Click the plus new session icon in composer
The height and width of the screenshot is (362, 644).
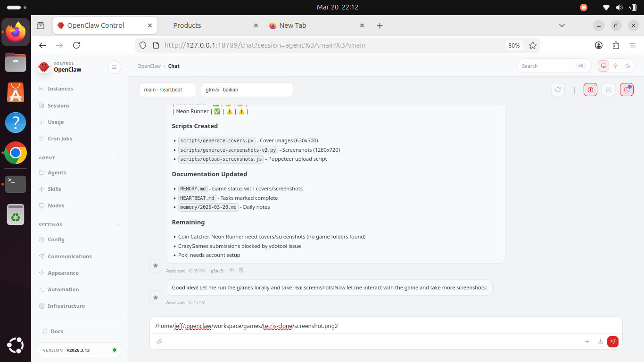587,341
